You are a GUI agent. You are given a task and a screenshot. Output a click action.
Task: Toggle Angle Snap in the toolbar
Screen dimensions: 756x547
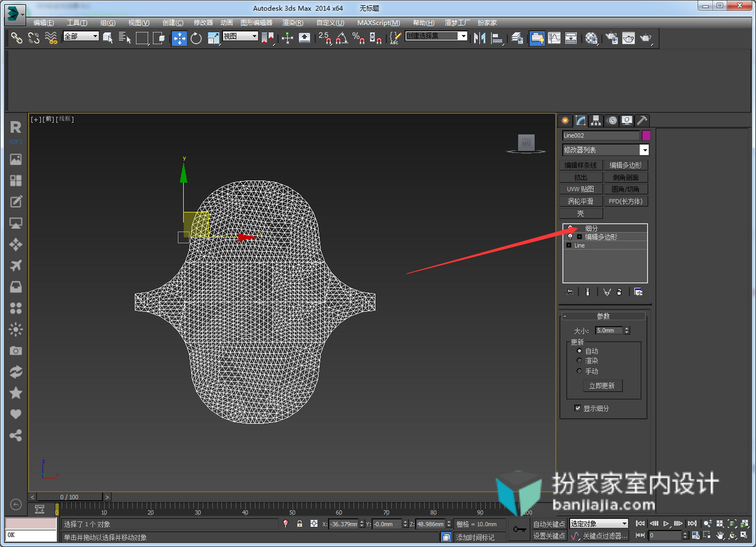[x=342, y=38]
